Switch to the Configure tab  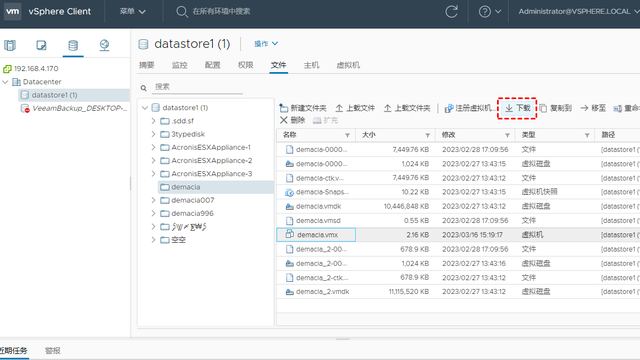[212, 65]
